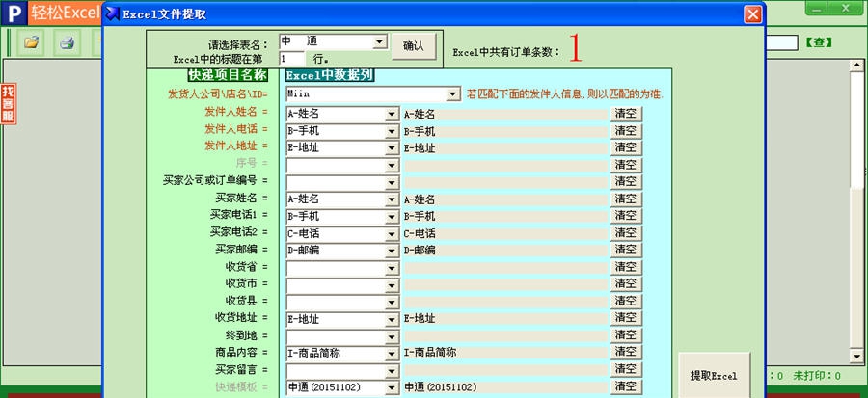Open the 买家邮编 column dropdown
The width and height of the screenshot is (868, 398).
392,251
